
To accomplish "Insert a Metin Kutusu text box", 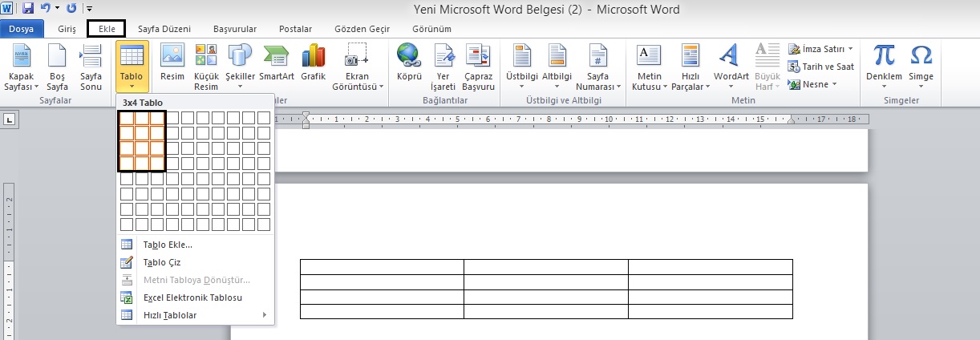I will (649, 67).
